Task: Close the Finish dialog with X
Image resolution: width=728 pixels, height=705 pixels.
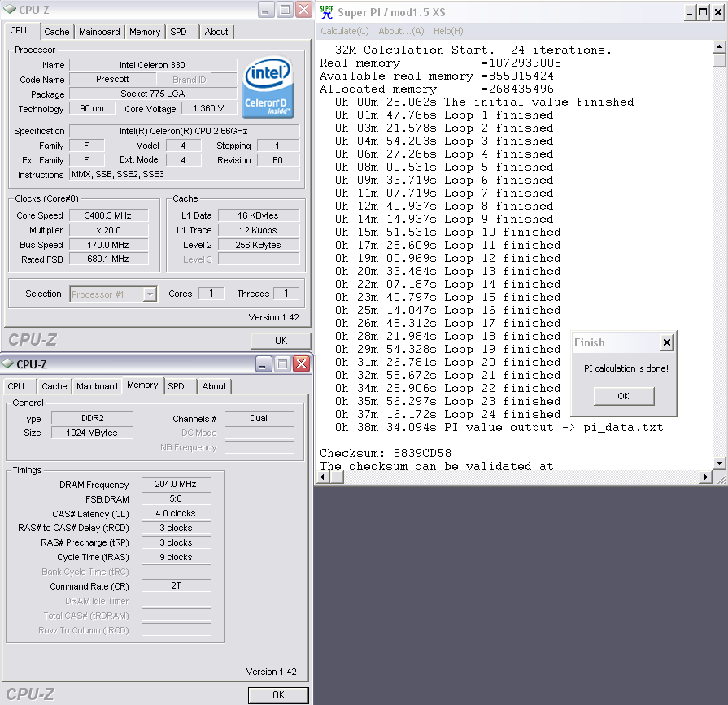Action: point(667,342)
